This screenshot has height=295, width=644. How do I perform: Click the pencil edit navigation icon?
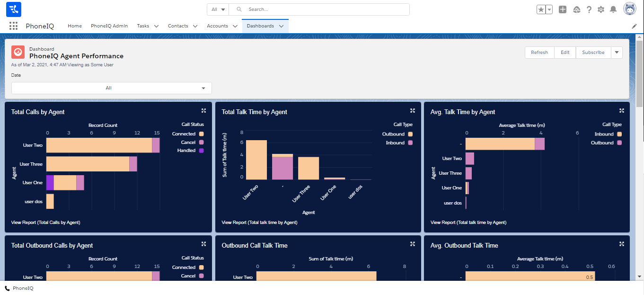pos(634,27)
